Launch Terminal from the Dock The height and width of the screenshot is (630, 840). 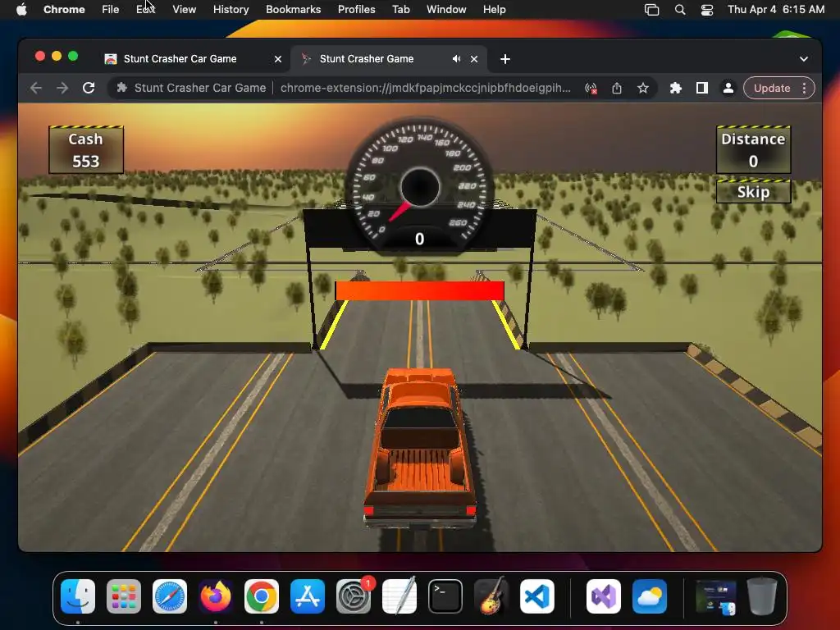tap(445, 596)
